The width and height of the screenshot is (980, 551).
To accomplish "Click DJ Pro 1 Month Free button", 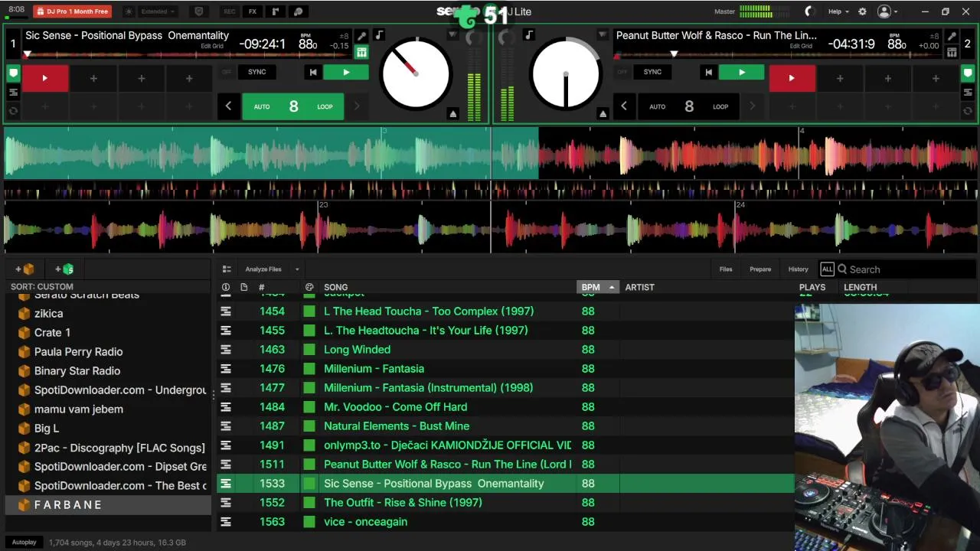I will click(x=73, y=11).
